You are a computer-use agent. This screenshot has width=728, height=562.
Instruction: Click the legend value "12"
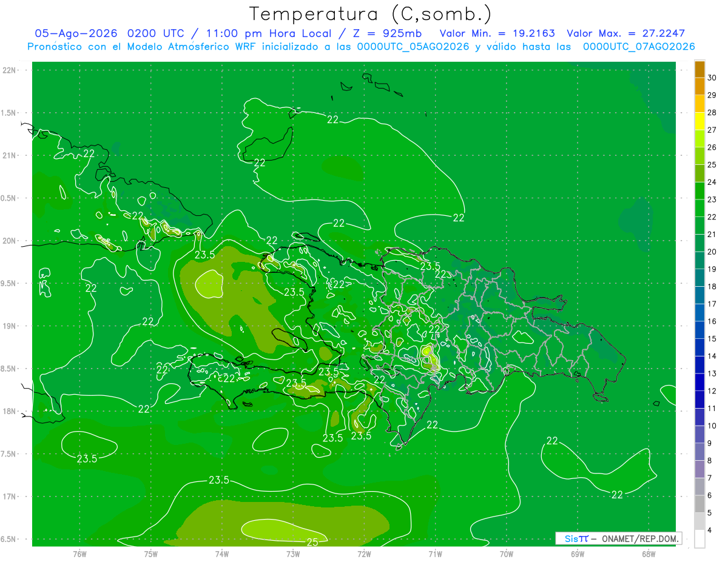coord(712,391)
